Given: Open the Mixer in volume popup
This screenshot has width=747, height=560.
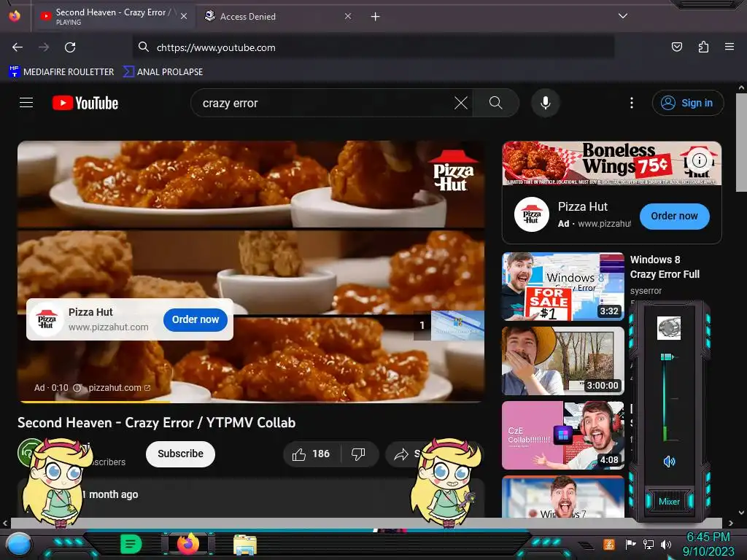Looking at the screenshot, I should tap(669, 502).
